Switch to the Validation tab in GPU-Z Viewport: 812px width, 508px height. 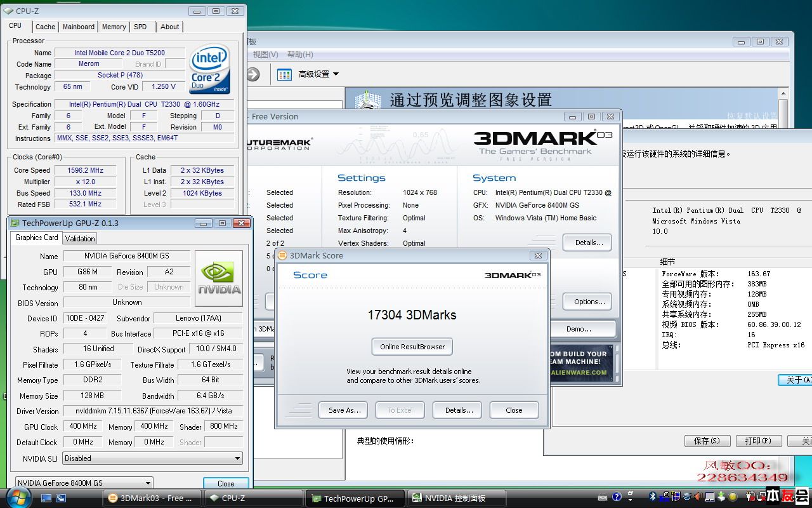80,238
